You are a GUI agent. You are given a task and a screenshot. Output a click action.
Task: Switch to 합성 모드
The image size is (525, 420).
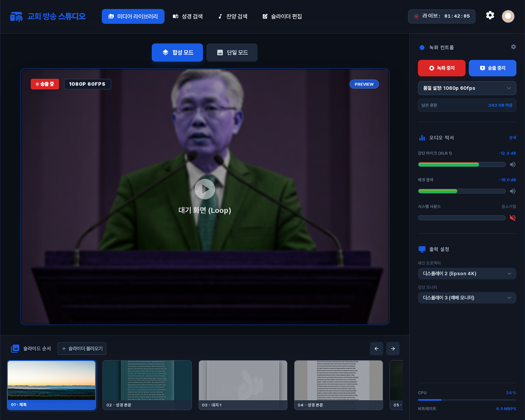tap(177, 52)
